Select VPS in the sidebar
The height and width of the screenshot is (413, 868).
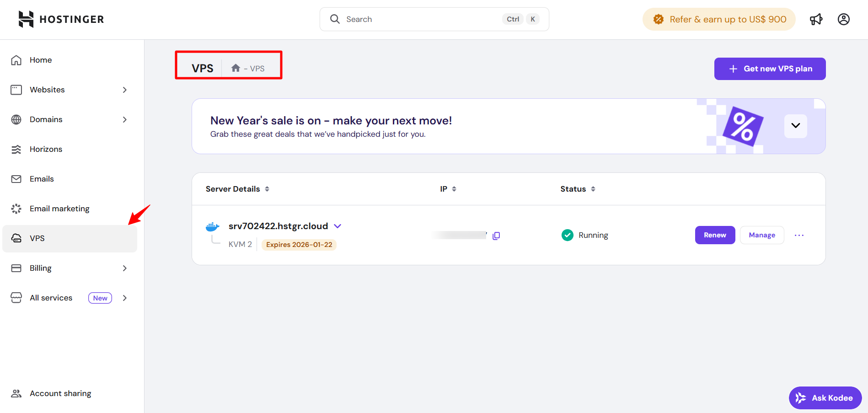point(70,238)
